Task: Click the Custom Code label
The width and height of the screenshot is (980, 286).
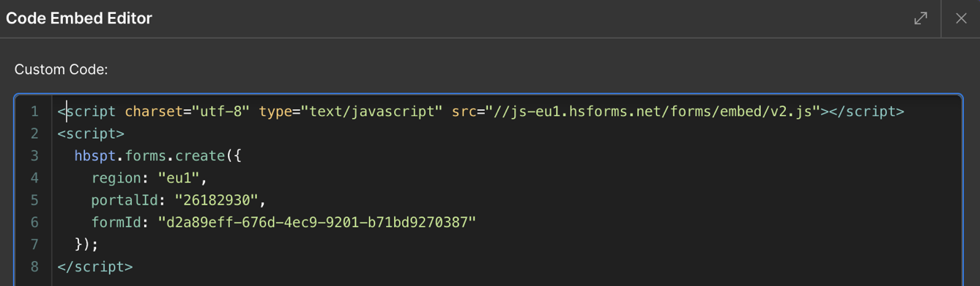Action: coord(61,70)
